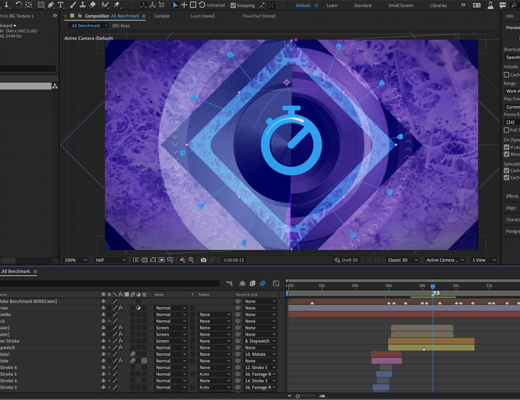The height and width of the screenshot is (400, 520).
Task: Switch to the Learn workspace
Action: pos(332,5)
